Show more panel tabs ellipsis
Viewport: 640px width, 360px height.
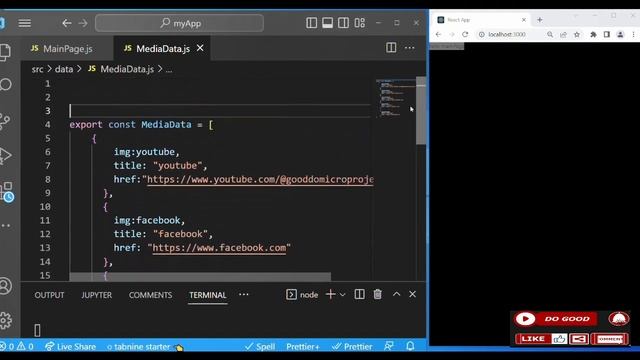[244, 295]
